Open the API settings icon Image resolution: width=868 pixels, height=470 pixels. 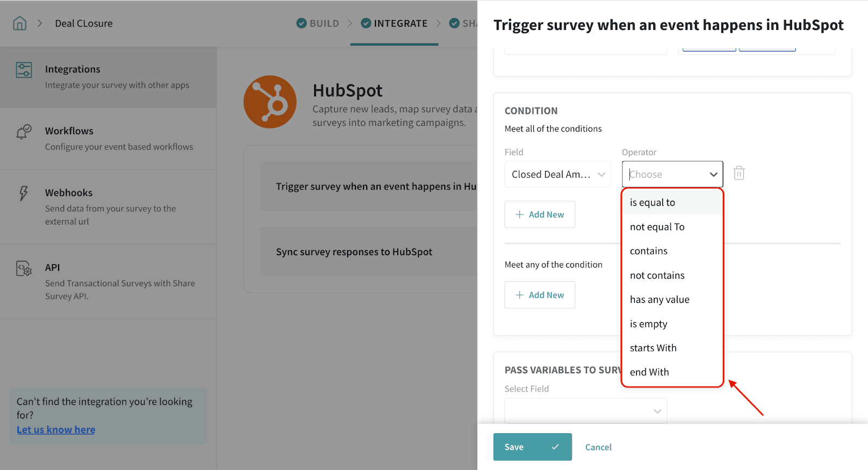click(x=24, y=268)
